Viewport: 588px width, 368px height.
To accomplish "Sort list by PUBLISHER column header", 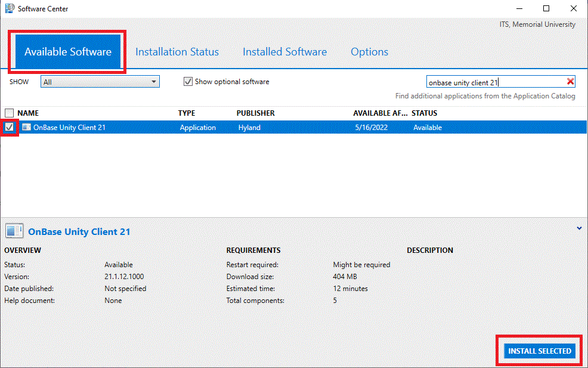I will (255, 113).
